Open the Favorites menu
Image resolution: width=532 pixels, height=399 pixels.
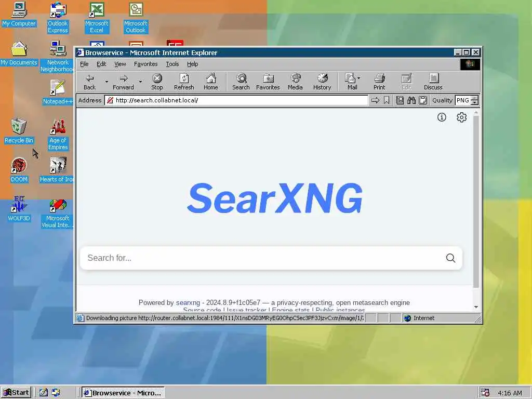(x=145, y=64)
